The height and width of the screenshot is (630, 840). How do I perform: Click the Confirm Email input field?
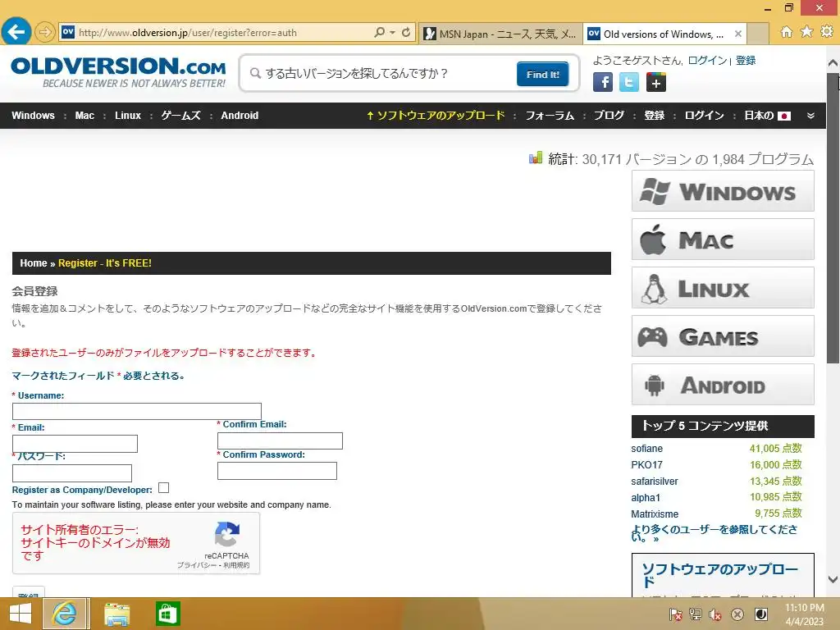(x=280, y=441)
